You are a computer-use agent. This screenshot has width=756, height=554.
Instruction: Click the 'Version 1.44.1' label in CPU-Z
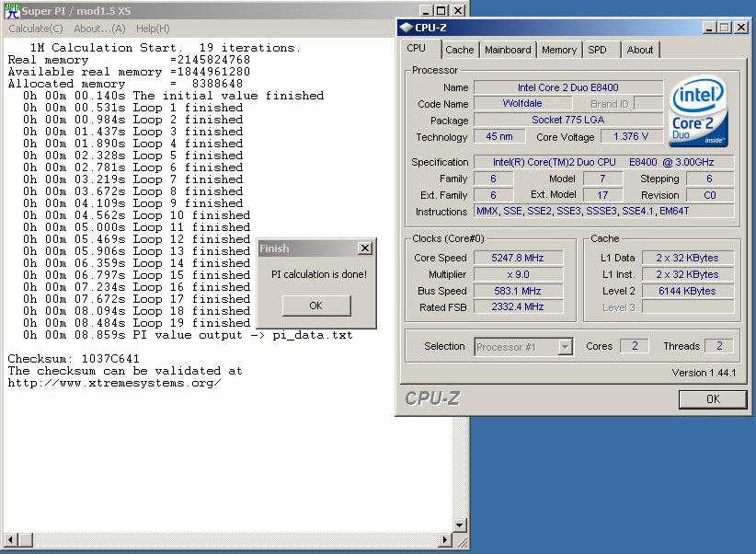704,373
